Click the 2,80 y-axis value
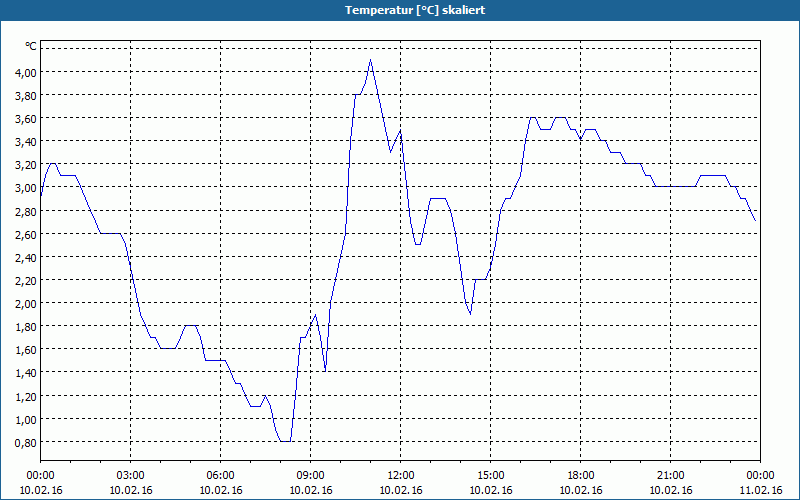The height and width of the screenshot is (500, 800). click(x=26, y=212)
